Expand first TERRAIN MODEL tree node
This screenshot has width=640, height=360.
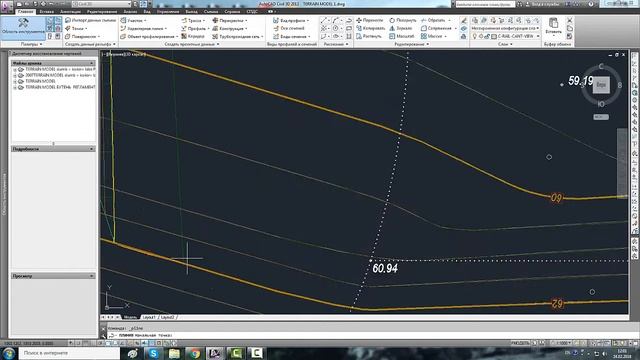(15, 70)
